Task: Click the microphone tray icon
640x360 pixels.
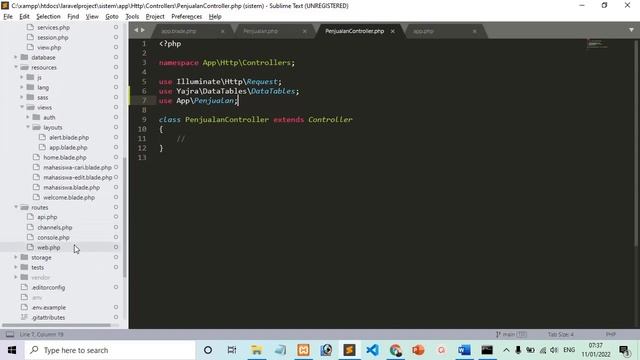Action: [x=518, y=350]
